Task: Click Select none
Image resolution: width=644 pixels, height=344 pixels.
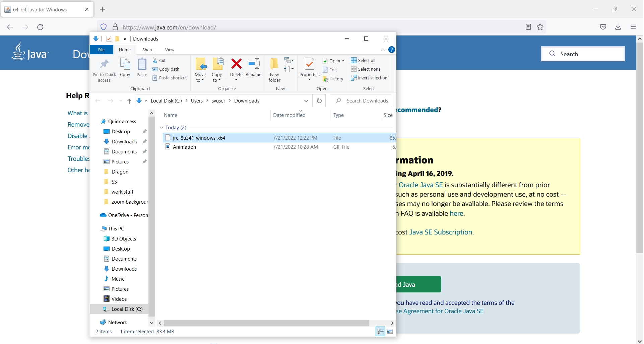Action: click(x=366, y=69)
